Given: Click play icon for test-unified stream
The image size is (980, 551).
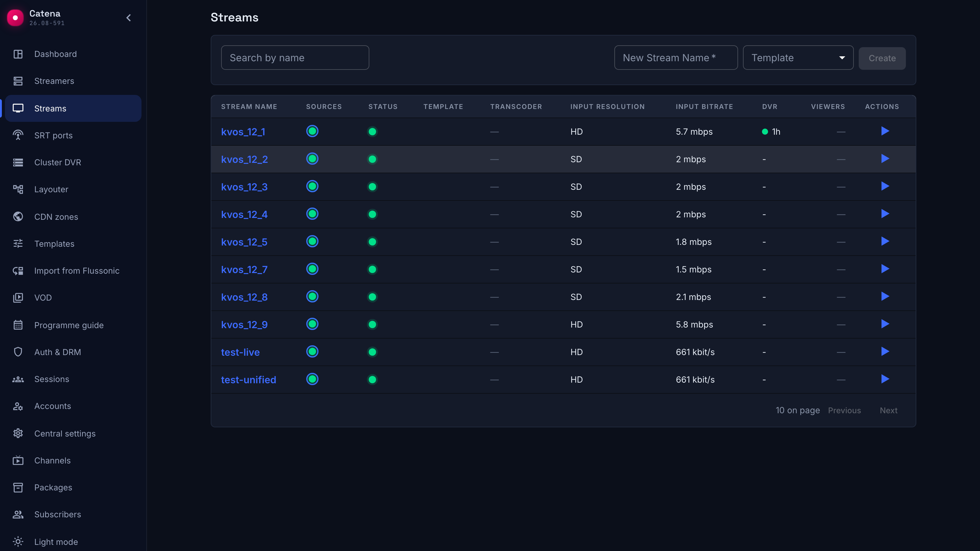Looking at the screenshot, I should tap(885, 379).
